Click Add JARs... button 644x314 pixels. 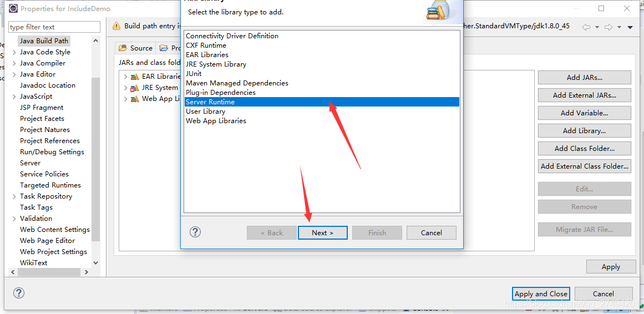pos(584,77)
